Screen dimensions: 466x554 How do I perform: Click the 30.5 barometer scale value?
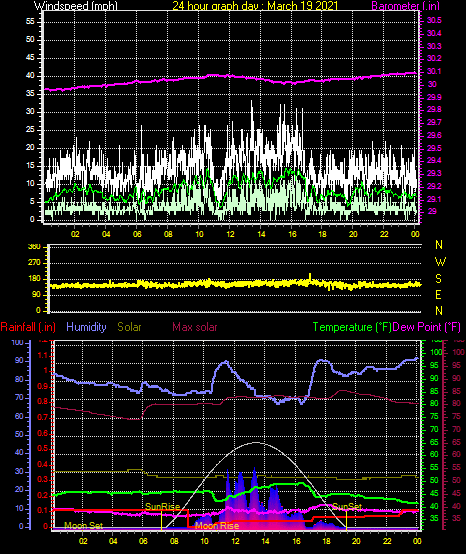pos(434,20)
